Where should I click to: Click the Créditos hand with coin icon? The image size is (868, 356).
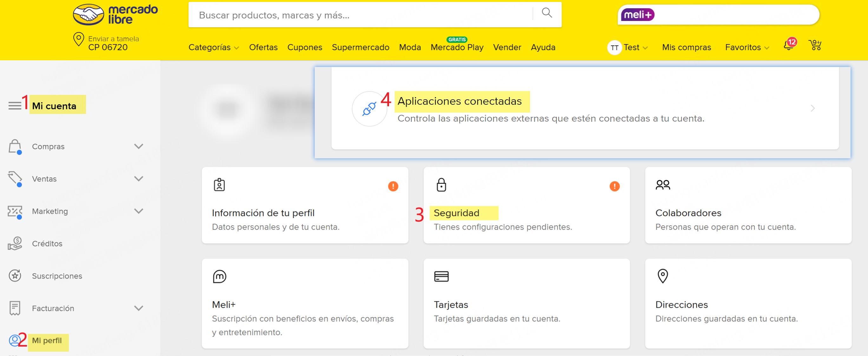15,243
